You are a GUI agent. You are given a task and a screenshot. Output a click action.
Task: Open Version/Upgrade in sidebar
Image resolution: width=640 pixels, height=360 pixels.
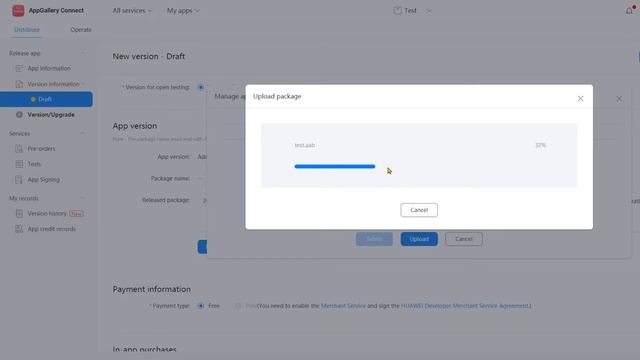51,115
